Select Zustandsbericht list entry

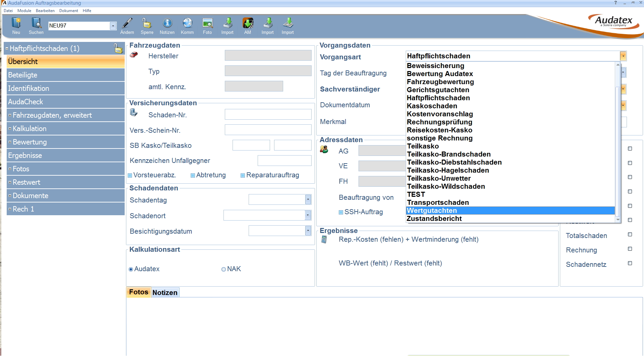510,219
